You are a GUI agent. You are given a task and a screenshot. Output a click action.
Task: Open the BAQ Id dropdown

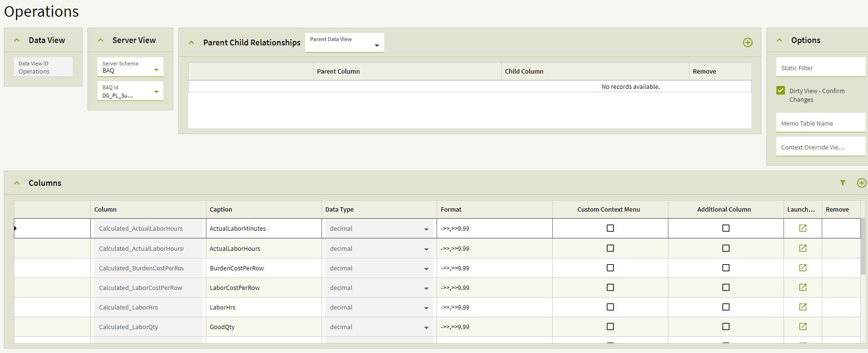pos(156,92)
